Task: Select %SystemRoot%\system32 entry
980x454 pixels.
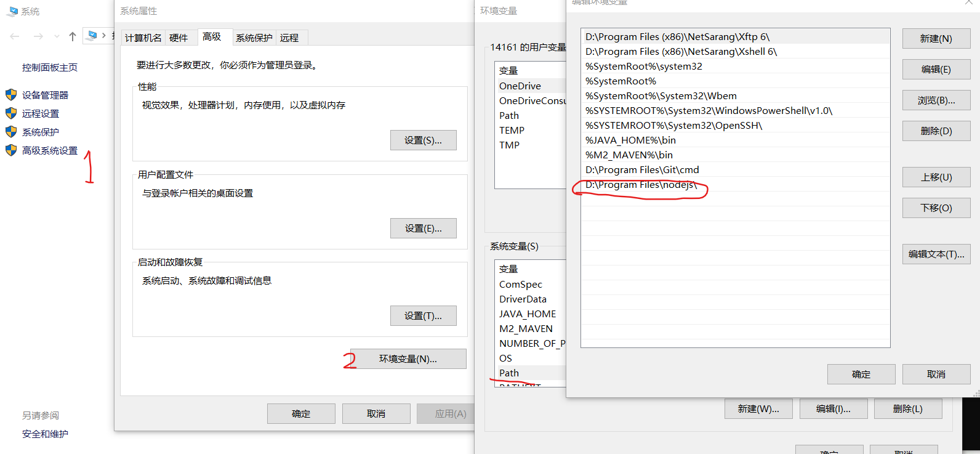Action: tap(736, 67)
